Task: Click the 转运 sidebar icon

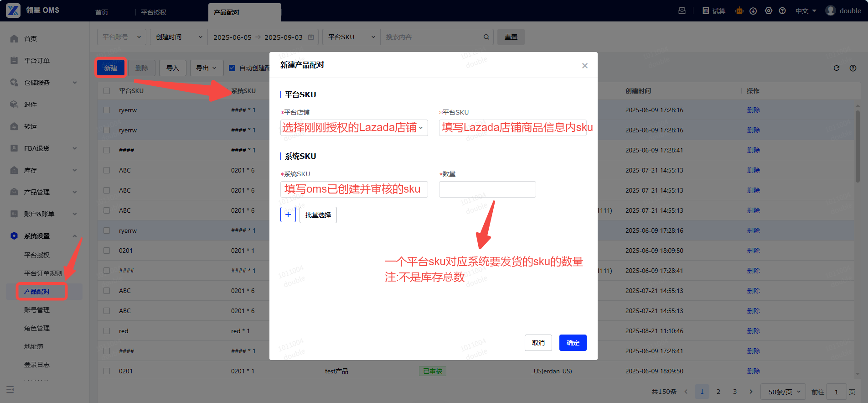Action: [14, 126]
